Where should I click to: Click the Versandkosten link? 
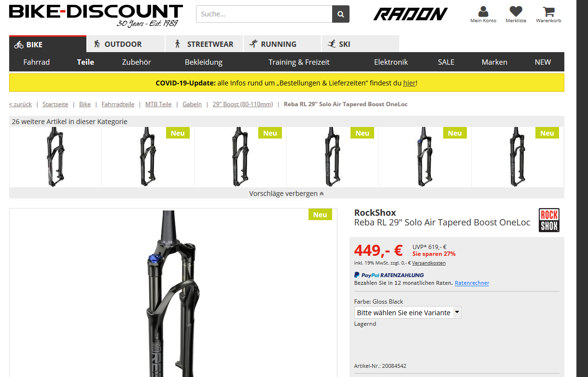click(x=429, y=263)
